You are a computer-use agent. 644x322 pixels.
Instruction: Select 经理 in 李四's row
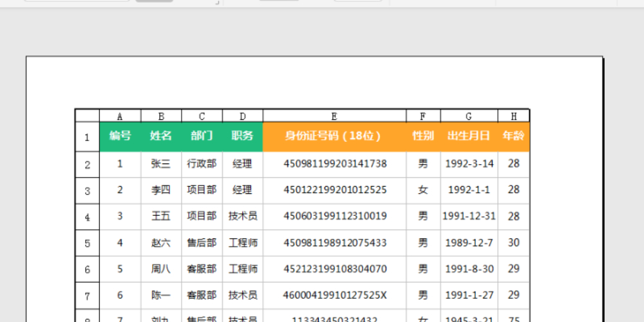coord(242,190)
